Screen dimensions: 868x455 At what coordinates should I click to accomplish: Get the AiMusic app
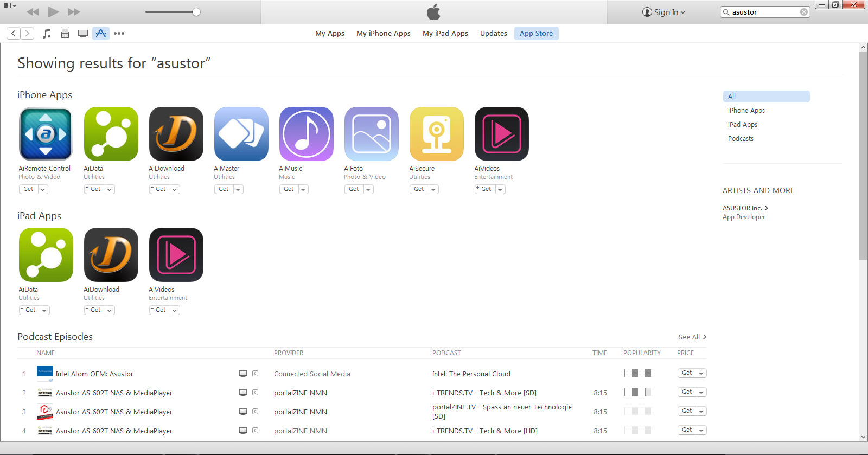(289, 189)
